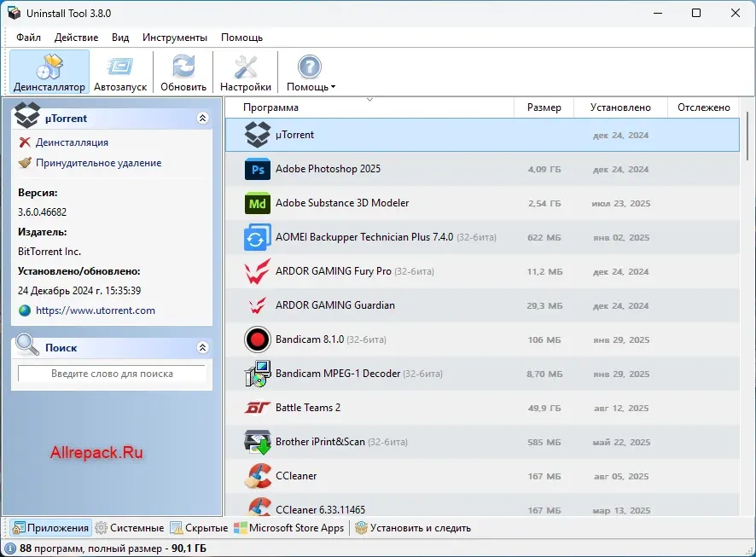Switch to the Системные tab
The image size is (756, 557).
(129, 528)
